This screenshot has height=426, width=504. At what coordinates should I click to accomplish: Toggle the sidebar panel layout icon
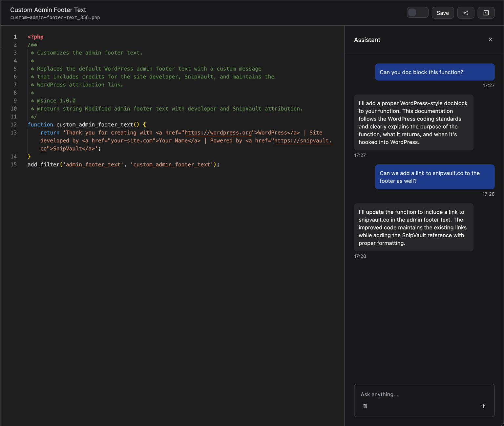coord(486,13)
